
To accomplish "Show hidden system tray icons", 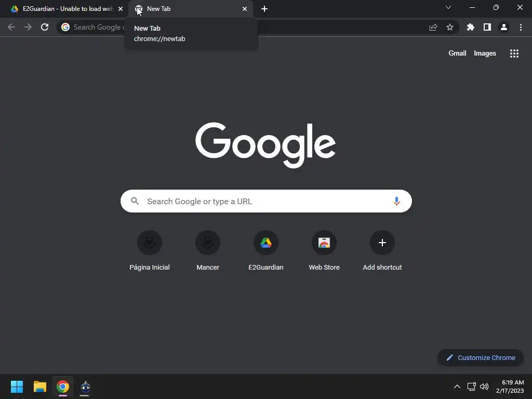I will tap(457, 387).
